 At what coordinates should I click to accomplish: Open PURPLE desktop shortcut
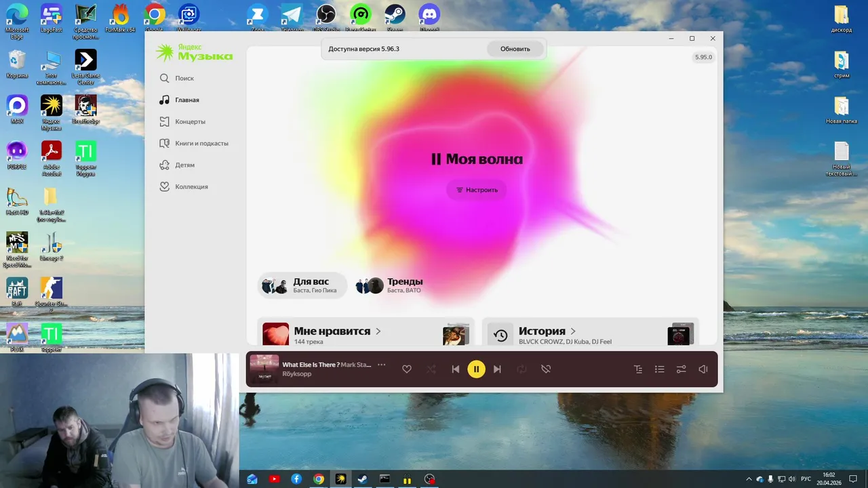point(17,155)
